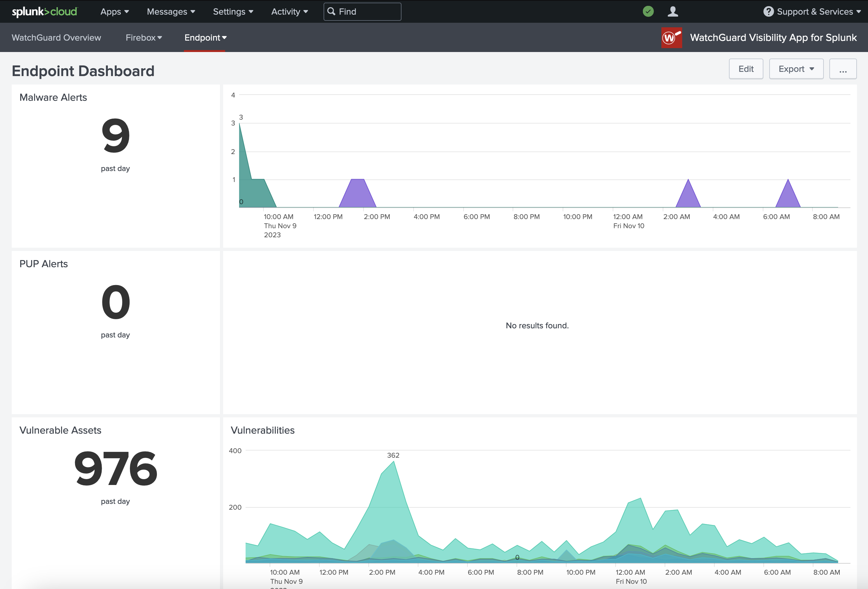Image resolution: width=868 pixels, height=589 pixels.
Task: Open the Settings dropdown
Action: tap(232, 11)
